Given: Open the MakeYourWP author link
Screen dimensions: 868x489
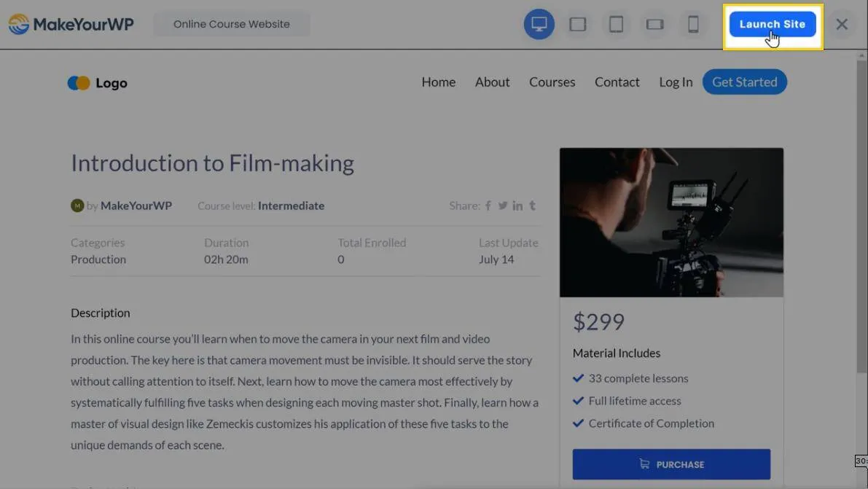Looking at the screenshot, I should (136, 206).
